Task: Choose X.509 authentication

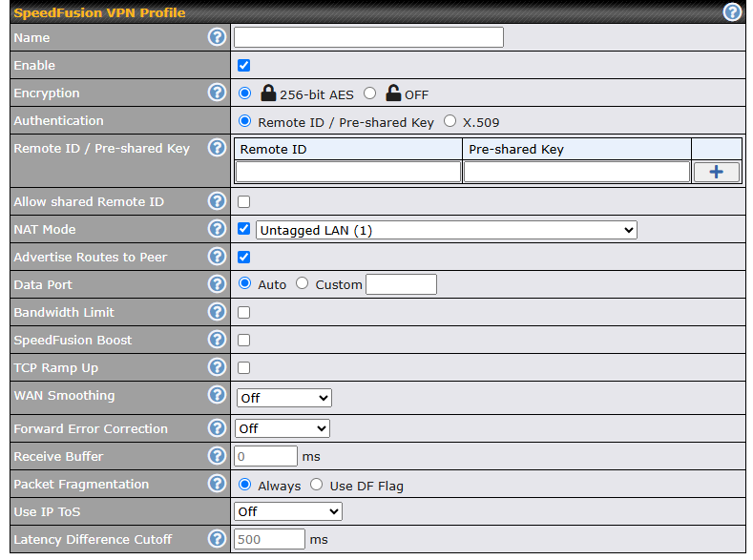Action: [x=450, y=121]
